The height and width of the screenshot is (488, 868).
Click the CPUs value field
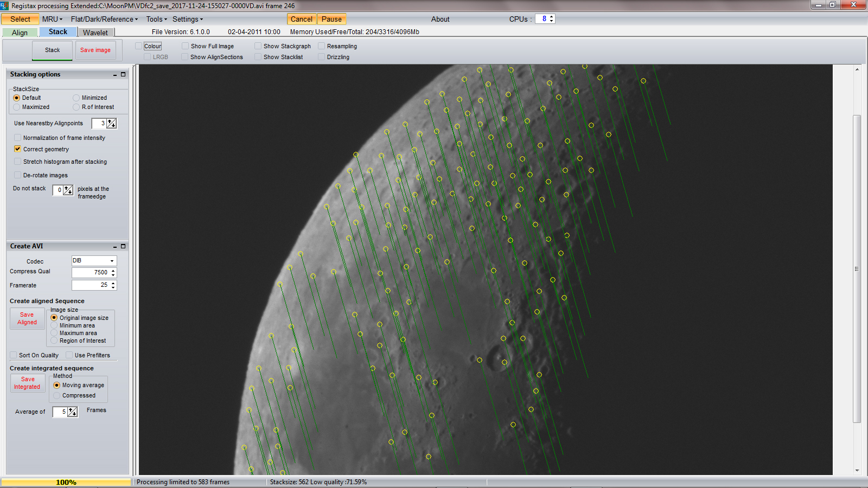tap(542, 18)
